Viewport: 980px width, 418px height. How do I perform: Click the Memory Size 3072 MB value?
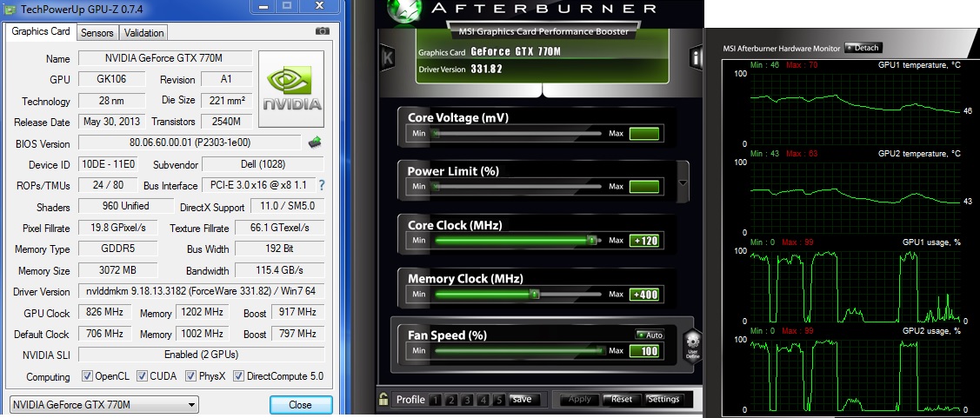click(117, 270)
